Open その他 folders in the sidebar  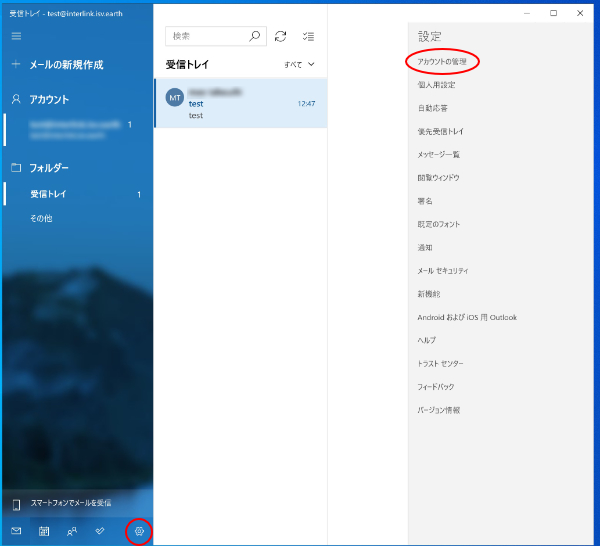pyautogui.click(x=41, y=218)
